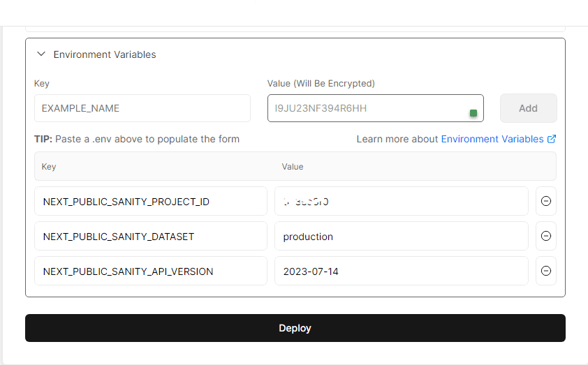Remove the NEXT_PUBLIC_SANITY_PROJECT_ID variable
The height and width of the screenshot is (365, 588).
546,201
